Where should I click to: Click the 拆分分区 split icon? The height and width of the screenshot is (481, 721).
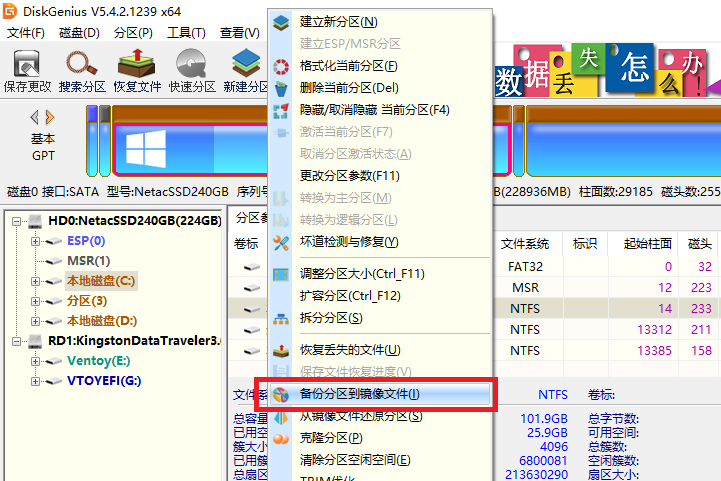point(281,319)
